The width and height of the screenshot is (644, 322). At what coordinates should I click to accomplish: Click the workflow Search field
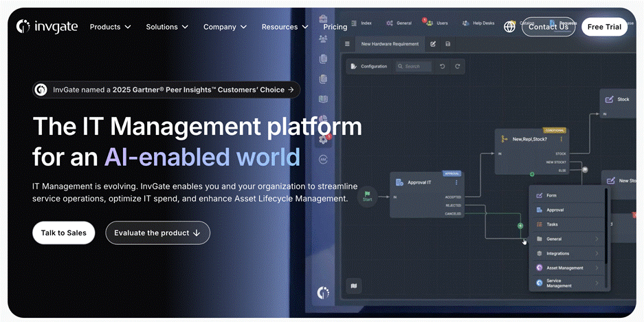(x=414, y=66)
